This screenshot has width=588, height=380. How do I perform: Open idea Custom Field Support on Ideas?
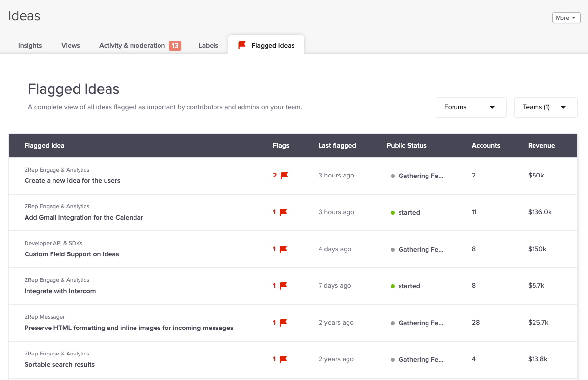pos(72,254)
